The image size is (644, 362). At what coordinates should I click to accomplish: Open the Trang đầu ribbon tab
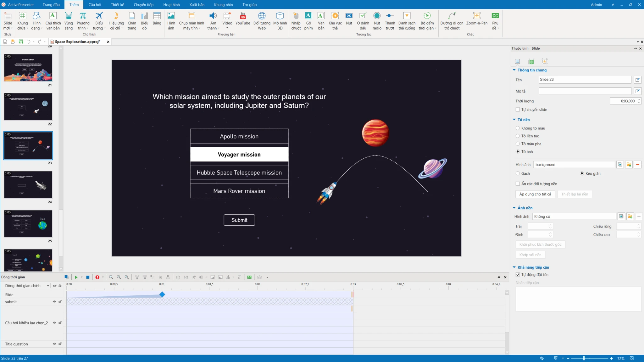tap(51, 5)
